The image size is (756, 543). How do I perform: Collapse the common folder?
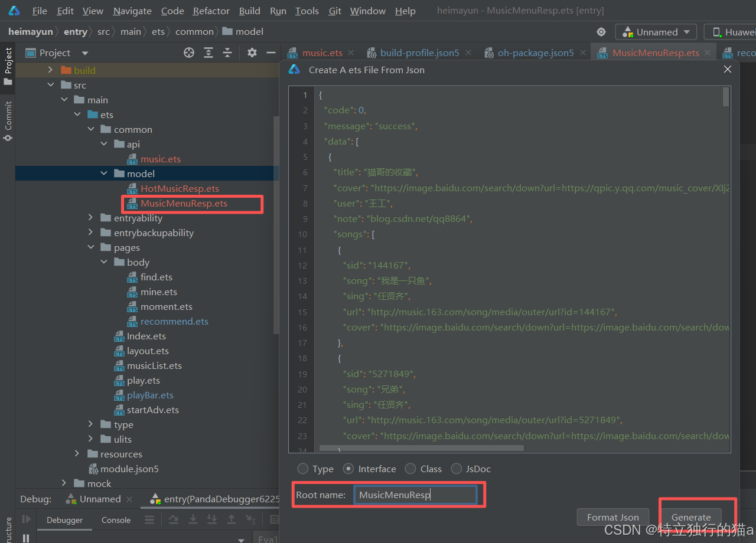[90, 129]
